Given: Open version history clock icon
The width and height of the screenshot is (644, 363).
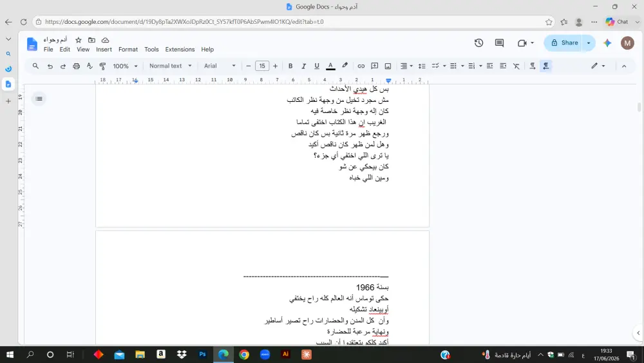Looking at the screenshot, I should [x=478, y=43].
